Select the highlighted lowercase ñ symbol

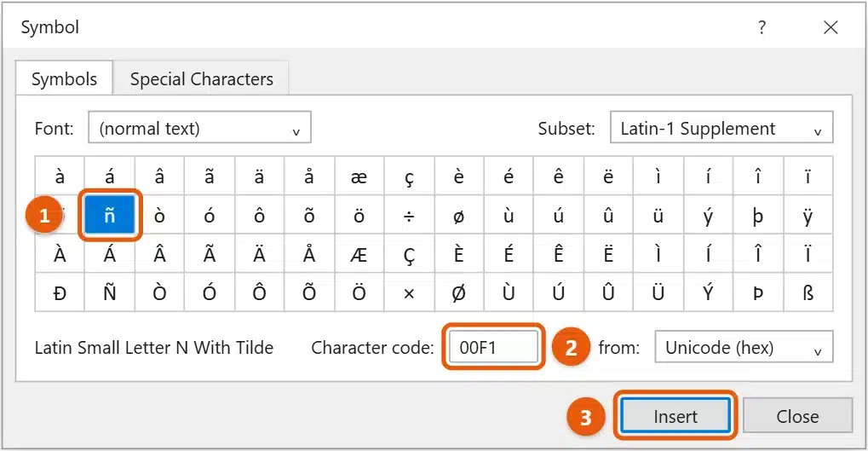coord(110,215)
